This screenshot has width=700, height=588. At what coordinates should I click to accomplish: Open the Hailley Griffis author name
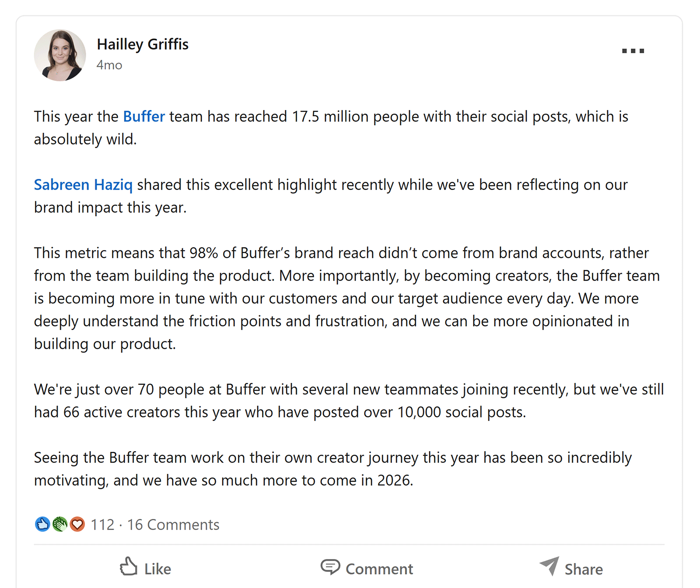coord(143,44)
